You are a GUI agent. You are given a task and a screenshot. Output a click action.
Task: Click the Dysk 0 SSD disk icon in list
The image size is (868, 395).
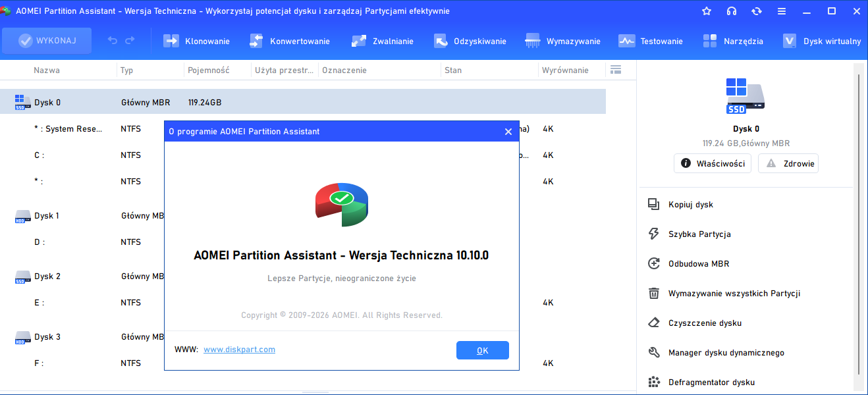(22, 102)
